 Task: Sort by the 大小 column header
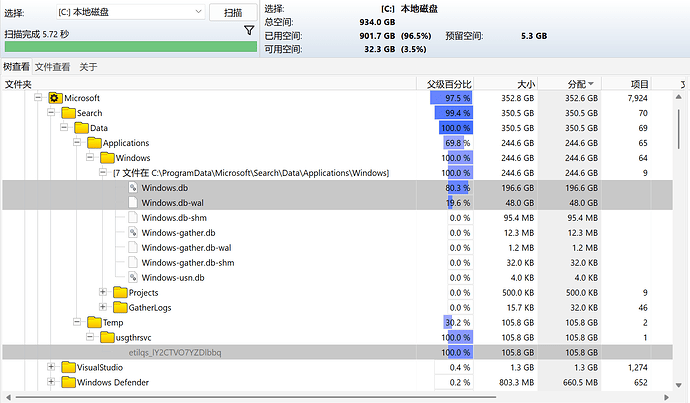click(506, 84)
